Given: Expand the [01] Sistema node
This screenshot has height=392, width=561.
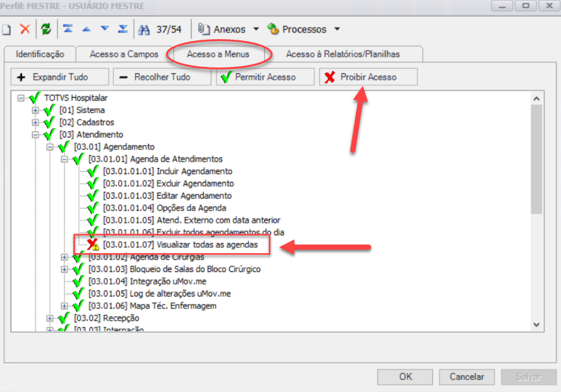Looking at the screenshot, I should 35,110.
